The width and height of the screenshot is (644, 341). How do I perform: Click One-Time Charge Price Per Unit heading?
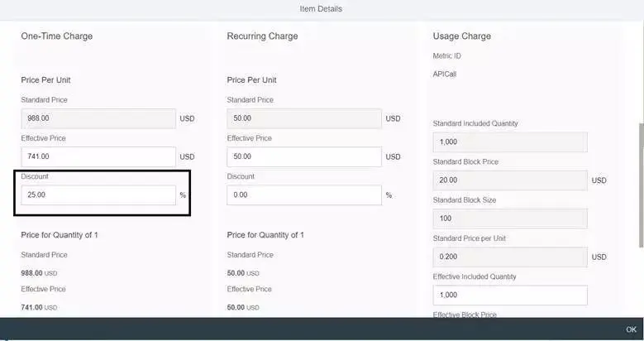coord(45,79)
